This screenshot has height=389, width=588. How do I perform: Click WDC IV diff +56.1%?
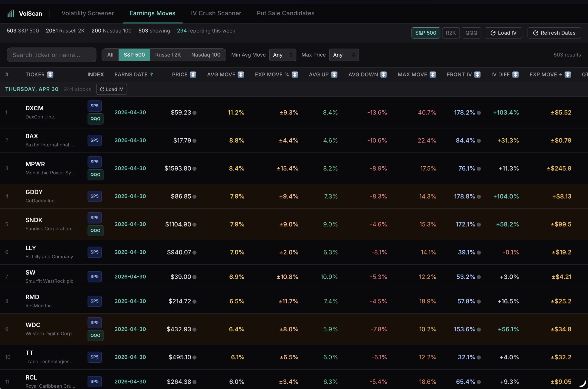tap(508, 330)
